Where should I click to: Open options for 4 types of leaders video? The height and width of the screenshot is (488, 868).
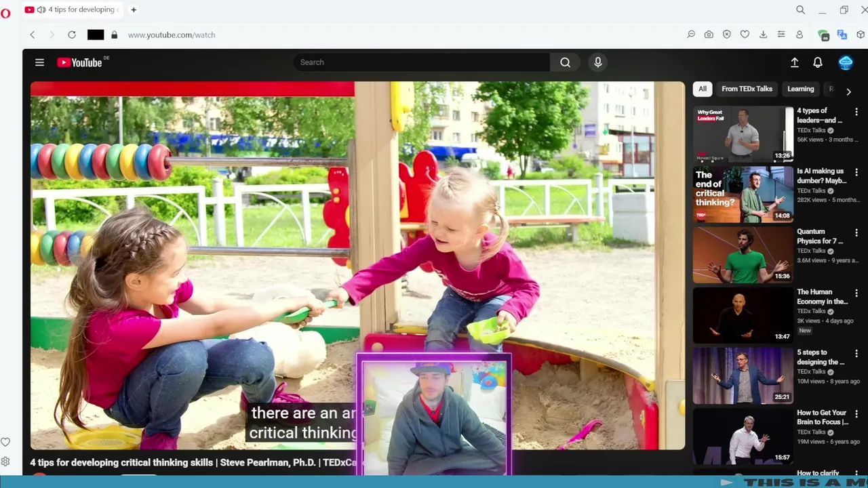(856, 112)
